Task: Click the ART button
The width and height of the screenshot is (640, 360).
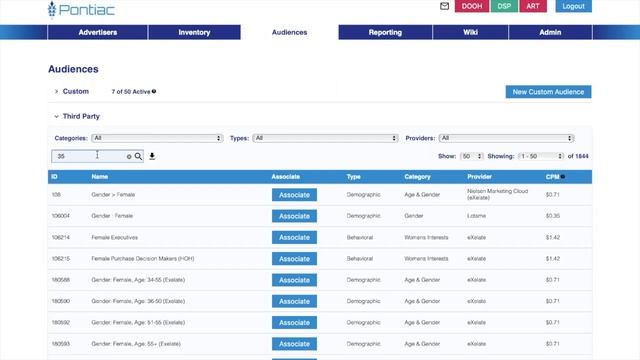Action: pyautogui.click(x=533, y=6)
